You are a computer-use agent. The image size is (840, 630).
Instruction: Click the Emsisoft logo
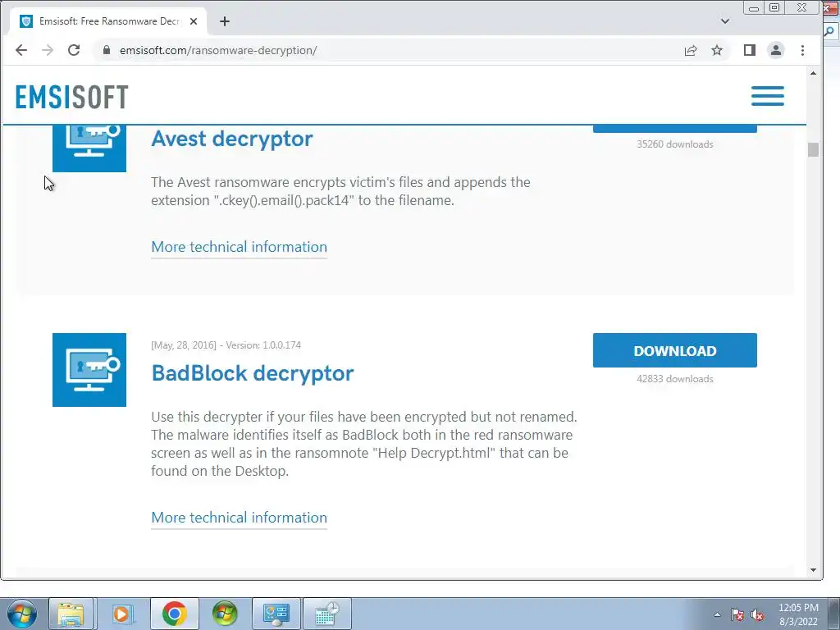coord(72,97)
